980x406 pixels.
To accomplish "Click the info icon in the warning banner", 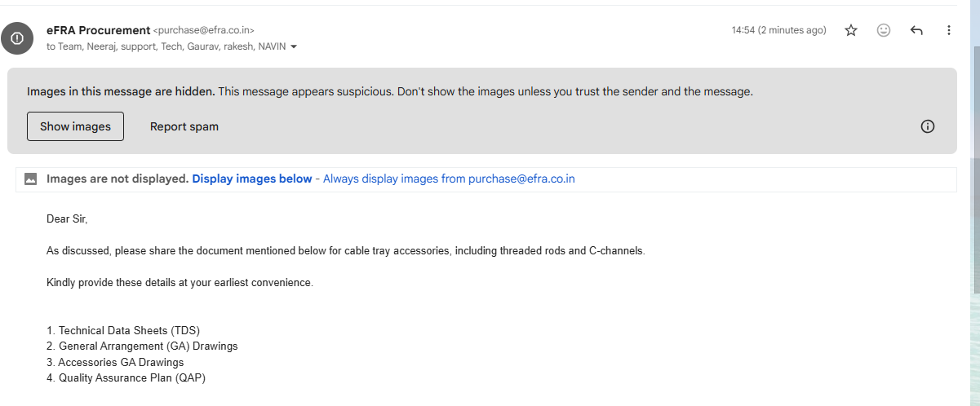I will (927, 126).
